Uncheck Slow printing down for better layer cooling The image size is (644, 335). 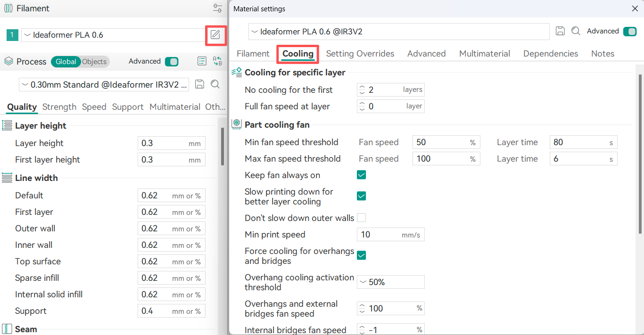[362, 196]
